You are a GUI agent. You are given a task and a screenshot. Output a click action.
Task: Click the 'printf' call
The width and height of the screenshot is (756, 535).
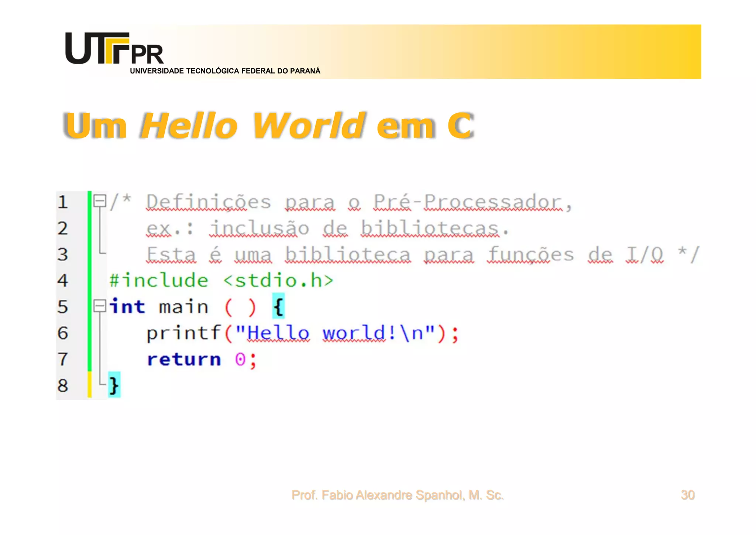coord(184,333)
